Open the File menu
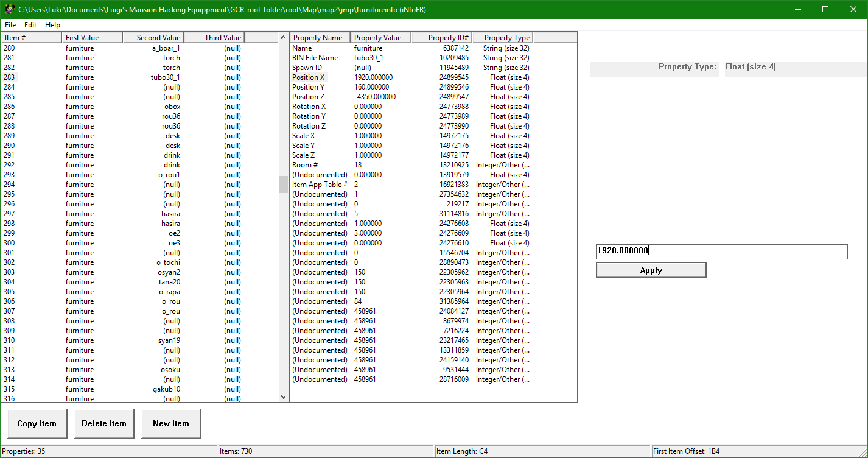Image resolution: width=868 pixels, height=458 pixels. pos(10,25)
